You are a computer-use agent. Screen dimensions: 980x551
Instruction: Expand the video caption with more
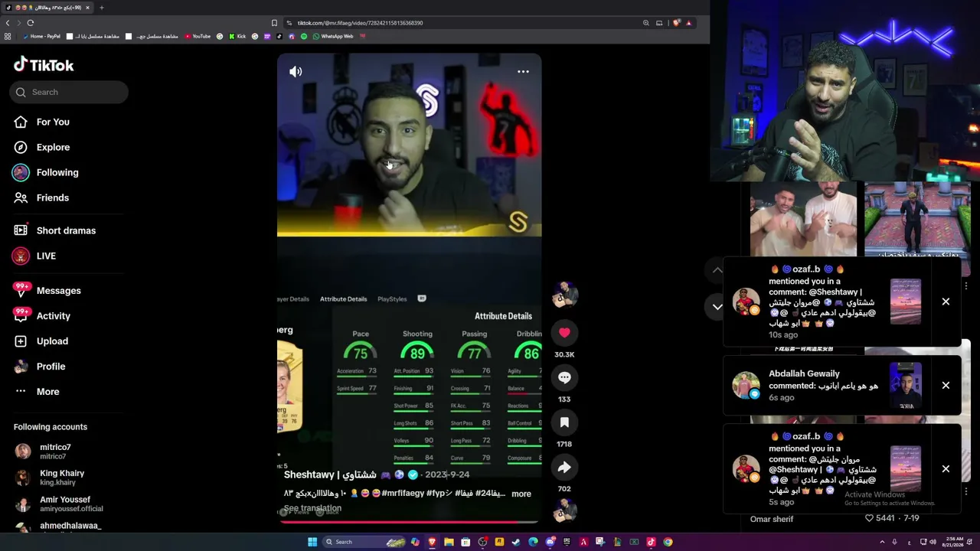(521, 494)
